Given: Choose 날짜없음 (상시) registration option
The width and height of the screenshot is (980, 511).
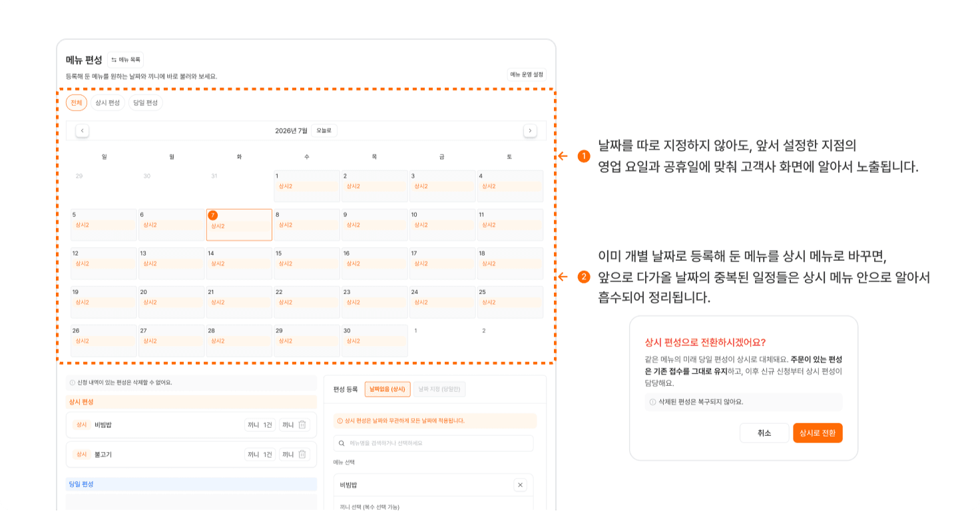Looking at the screenshot, I should [x=387, y=389].
